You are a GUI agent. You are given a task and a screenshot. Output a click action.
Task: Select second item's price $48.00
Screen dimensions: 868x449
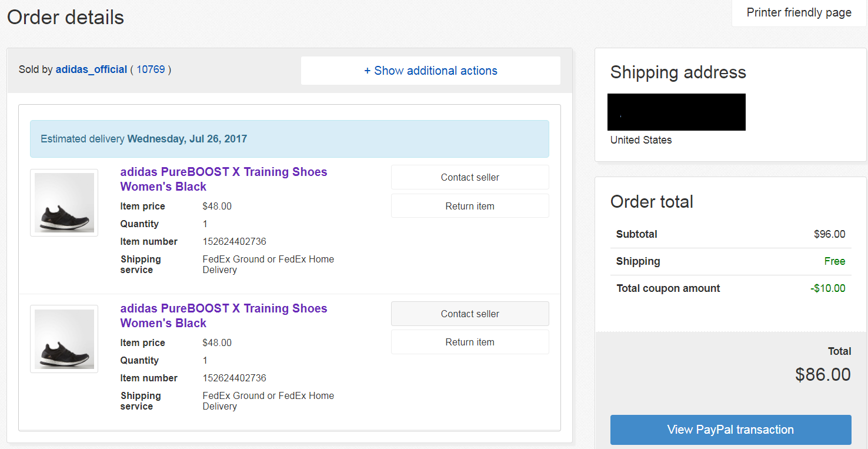tap(217, 342)
